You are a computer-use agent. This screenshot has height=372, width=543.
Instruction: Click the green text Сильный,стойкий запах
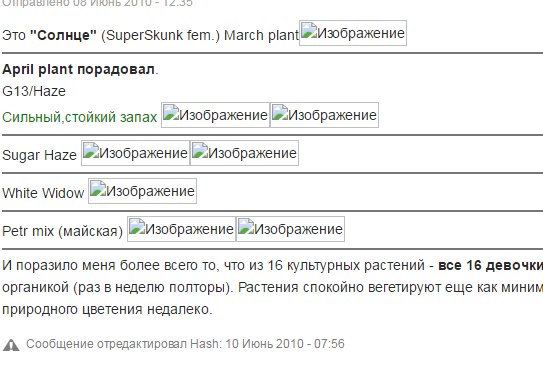coord(80,117)
